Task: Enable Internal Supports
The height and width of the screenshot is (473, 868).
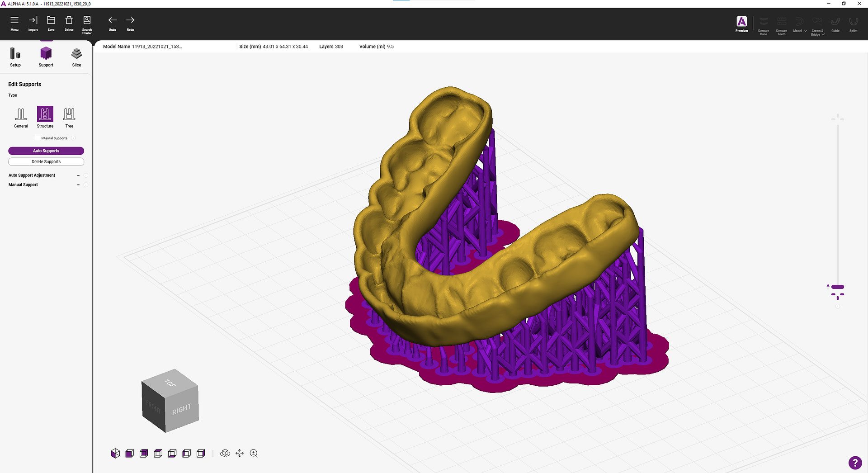Action: [x=37, y=138]
